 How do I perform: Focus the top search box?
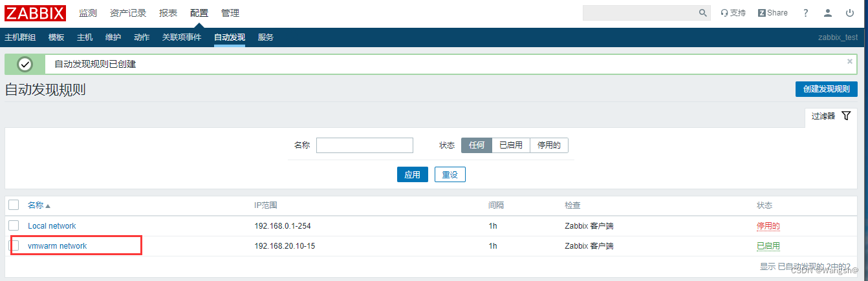coord(640,13)
